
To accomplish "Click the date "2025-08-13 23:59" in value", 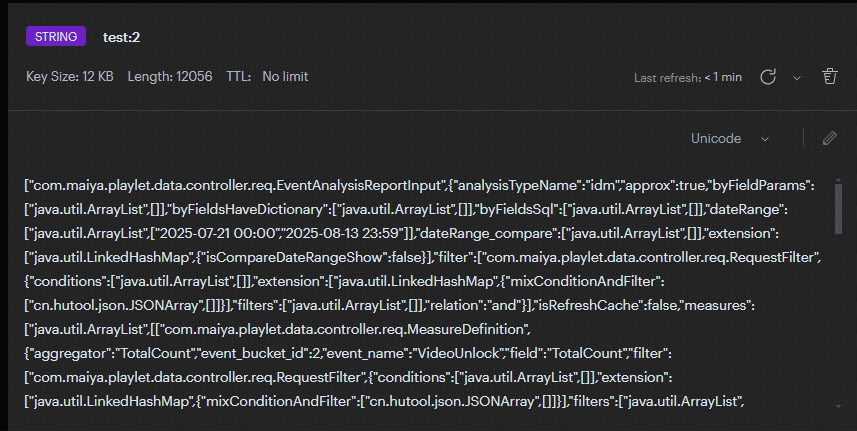I will click(343, 234).
